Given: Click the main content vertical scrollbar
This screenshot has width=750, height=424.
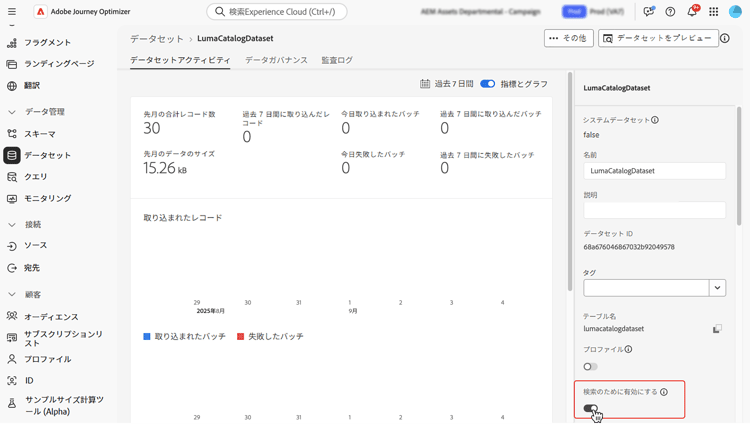Looking at the screenshot, I should [x=570, y=181].
